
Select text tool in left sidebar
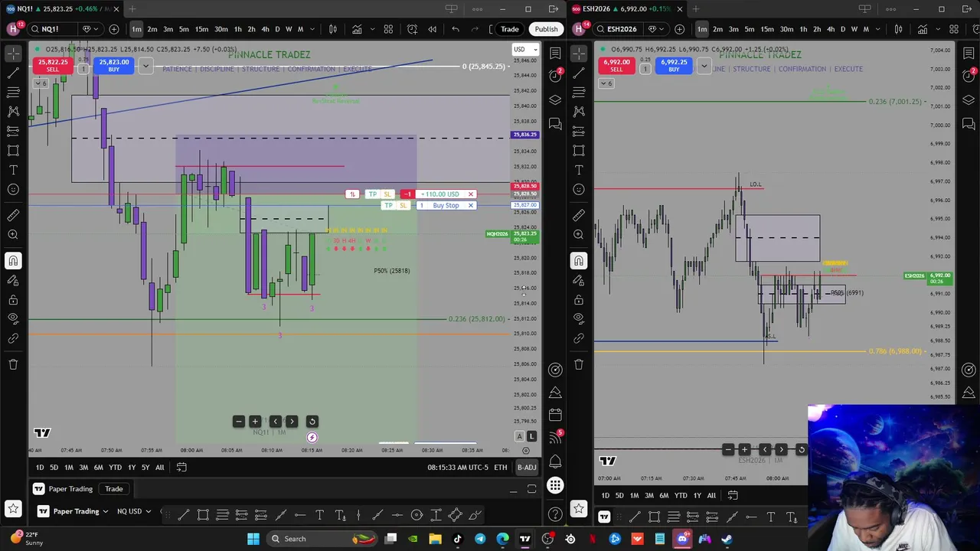(x=13, y=170)
